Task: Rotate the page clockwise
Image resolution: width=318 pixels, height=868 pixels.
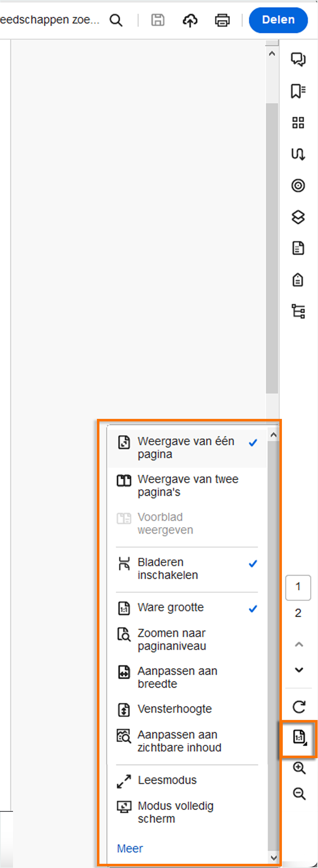Action: pos(299,707)
